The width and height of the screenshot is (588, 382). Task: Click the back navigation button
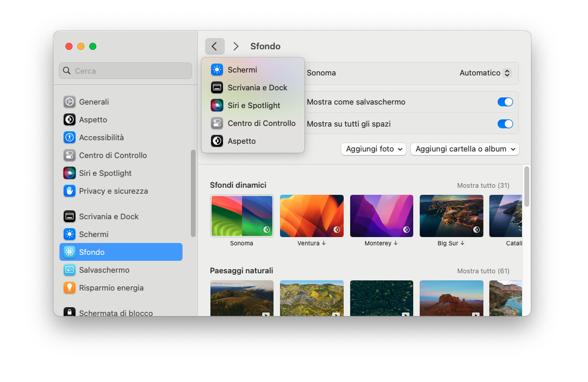point(215,46)
